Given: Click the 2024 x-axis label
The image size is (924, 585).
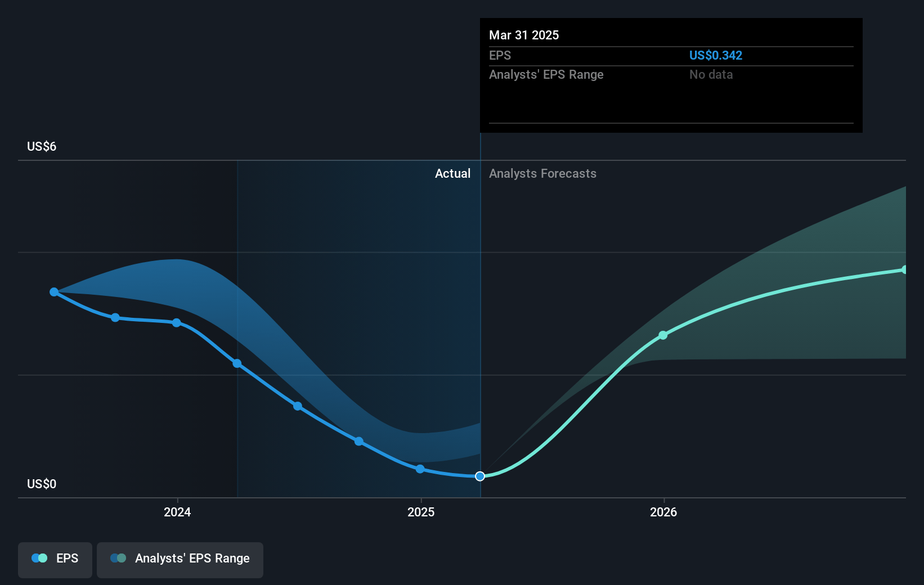Looking at the screenshot, I should tap(177, 512).
